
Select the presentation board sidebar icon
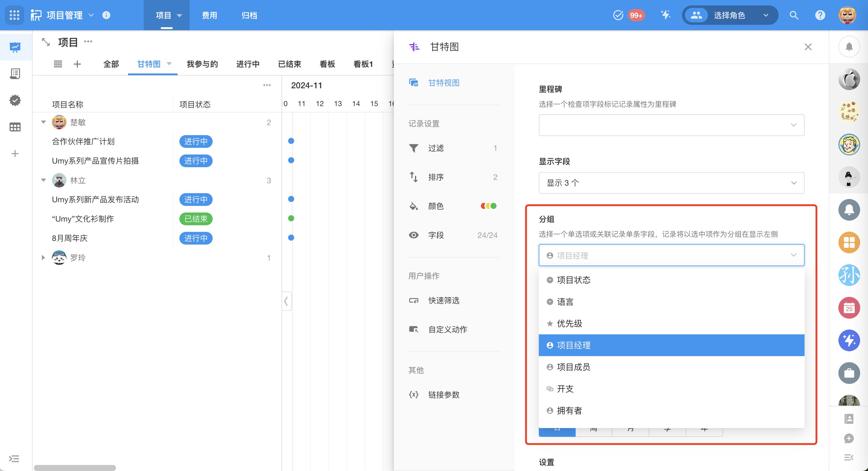(x=15, y=47)
